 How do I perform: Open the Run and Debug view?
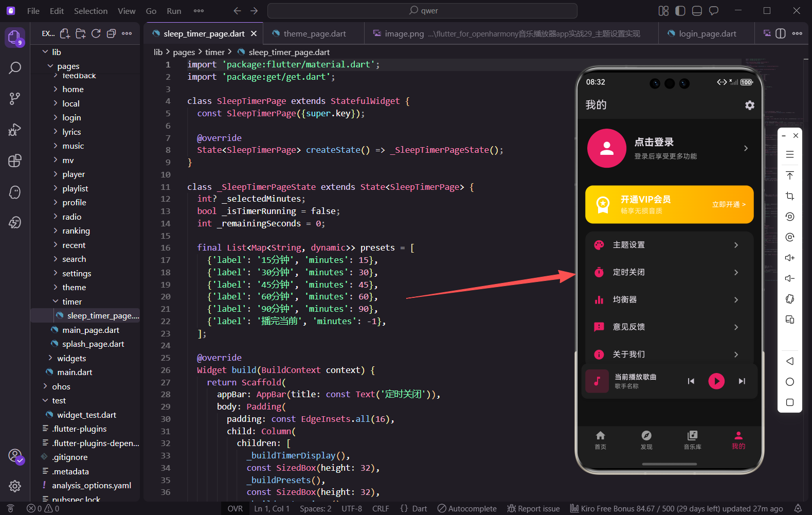[x=15, y=130]
